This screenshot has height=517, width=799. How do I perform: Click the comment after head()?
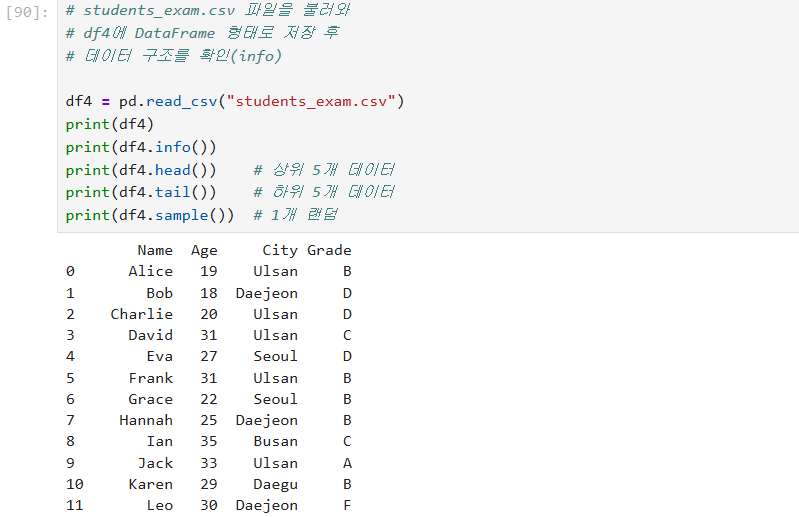[x=324, y=170]
